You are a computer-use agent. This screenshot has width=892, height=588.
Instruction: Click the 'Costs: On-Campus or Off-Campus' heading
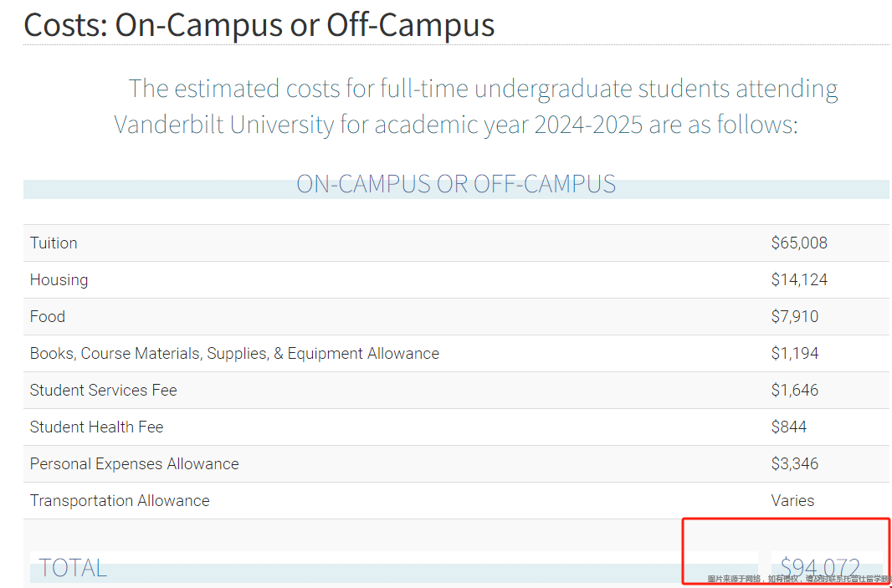[x=259, y=25]
